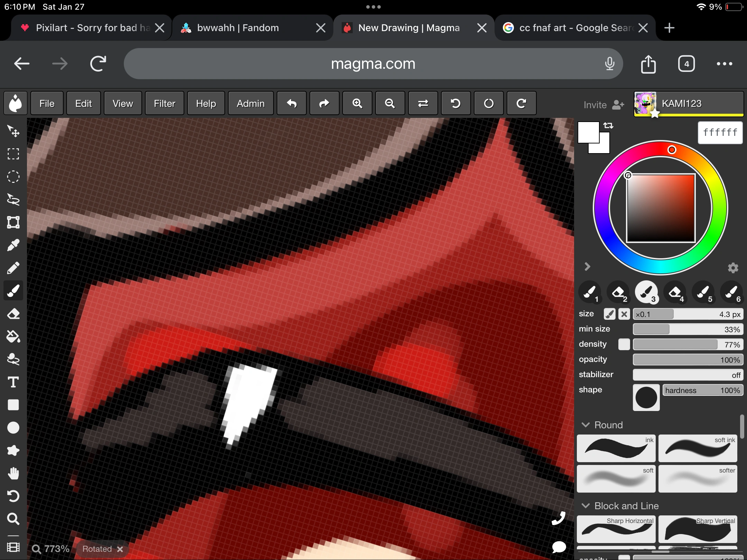The image size is (747, 560).
Task: Disable pressure size with the X toggle
Action: 624,314
